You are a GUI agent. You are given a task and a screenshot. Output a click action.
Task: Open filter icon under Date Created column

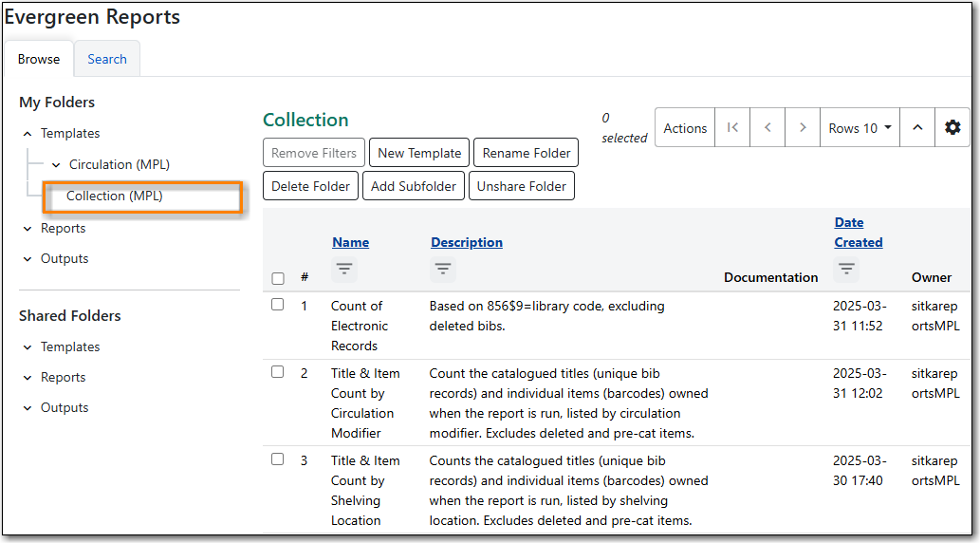(847, 270)
